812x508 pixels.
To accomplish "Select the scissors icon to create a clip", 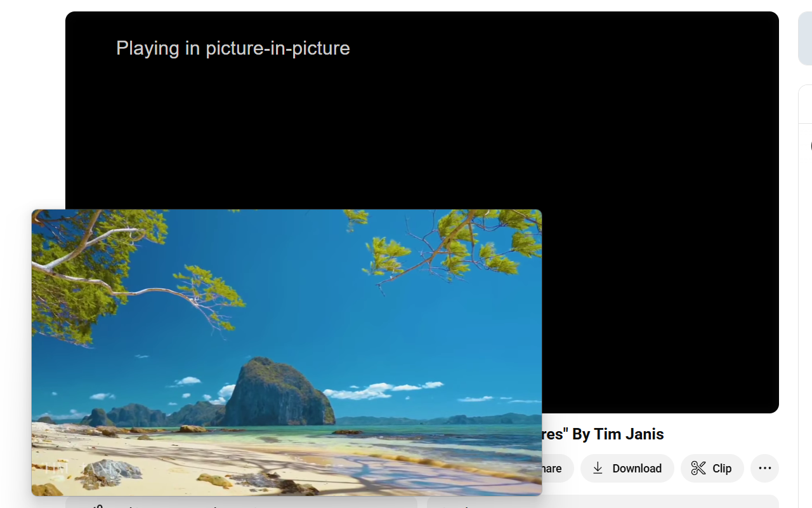I will [x=697, y=468].
